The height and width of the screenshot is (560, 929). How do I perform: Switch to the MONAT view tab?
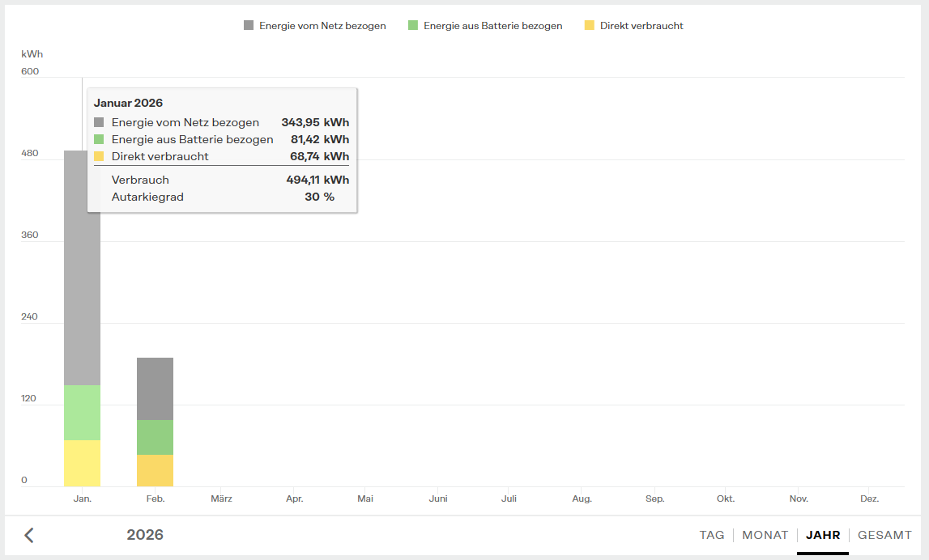[x=765, y=535]
